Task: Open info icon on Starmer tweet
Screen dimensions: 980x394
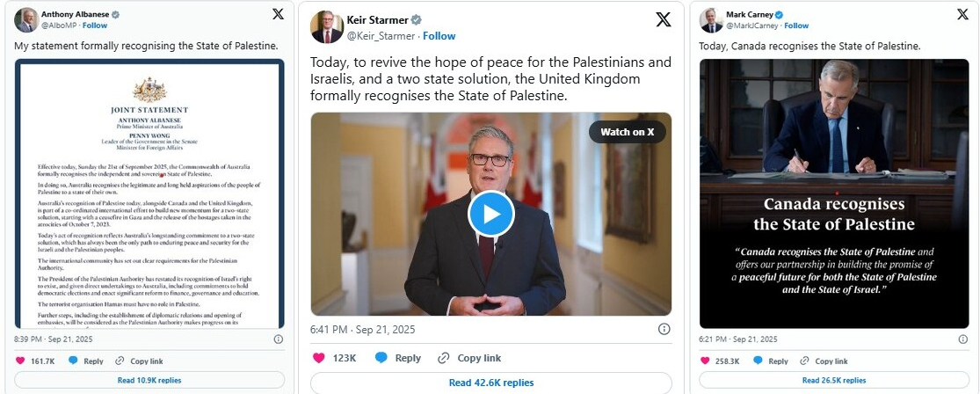Action: coord(664,329)
